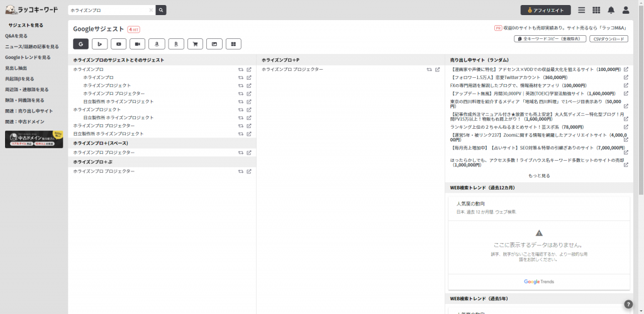Screen dimensions: 644x314
Task: Open Googleトレンドを見る in sidebar
Action: [x=28, y=57]
